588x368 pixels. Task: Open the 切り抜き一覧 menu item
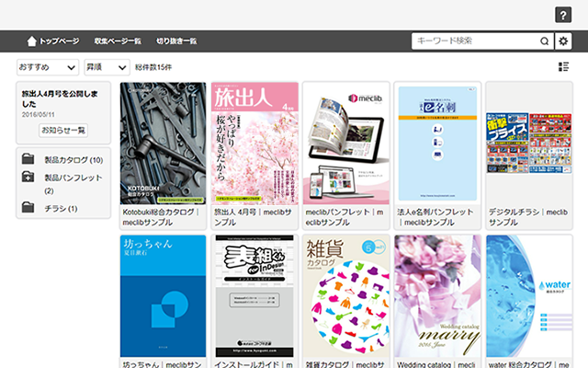click(x=176, y=40)
